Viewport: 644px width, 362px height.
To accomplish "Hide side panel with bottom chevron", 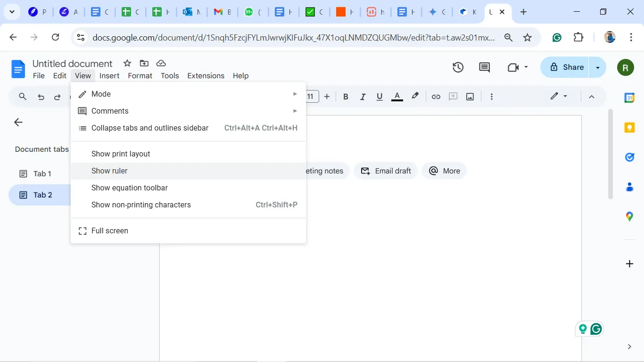I will pos(629,346).
